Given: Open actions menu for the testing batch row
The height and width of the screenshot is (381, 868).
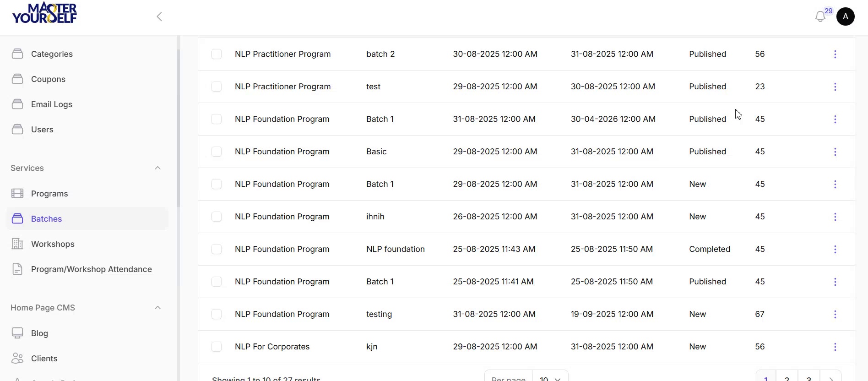Looking at the screenshot, I should pyautogui.click(x=835, y=314).
